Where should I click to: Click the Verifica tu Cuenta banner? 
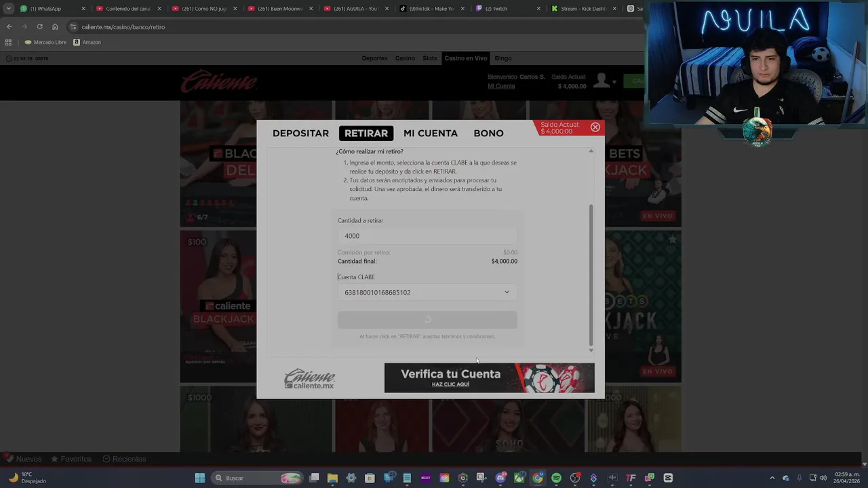(489, 378)
